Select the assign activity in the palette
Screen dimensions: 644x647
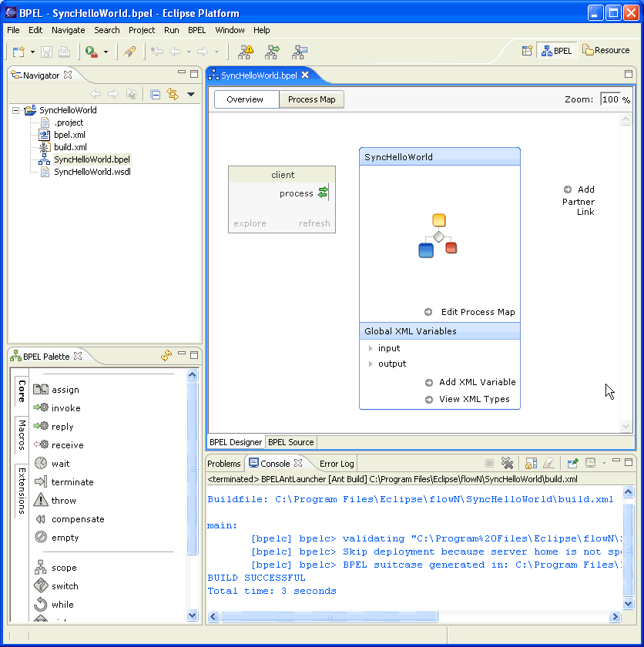(56, 390)
